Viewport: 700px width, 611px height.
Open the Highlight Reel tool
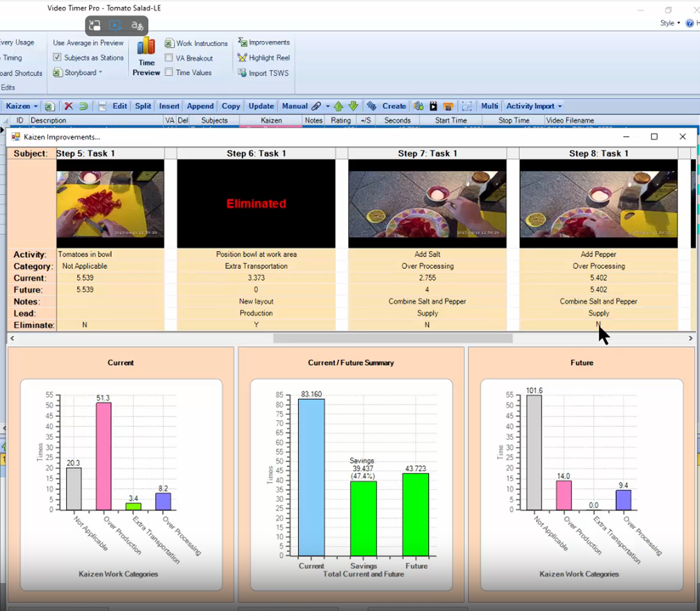click(263, 58)
